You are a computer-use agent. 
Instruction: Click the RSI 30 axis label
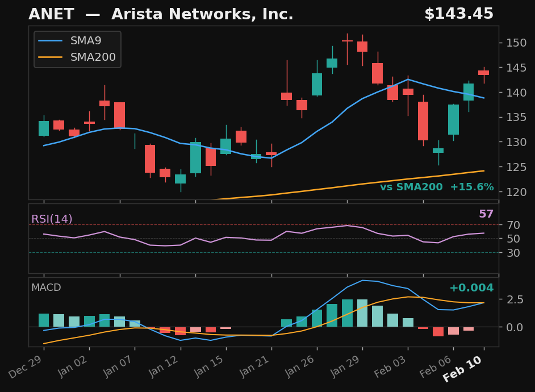513,253
